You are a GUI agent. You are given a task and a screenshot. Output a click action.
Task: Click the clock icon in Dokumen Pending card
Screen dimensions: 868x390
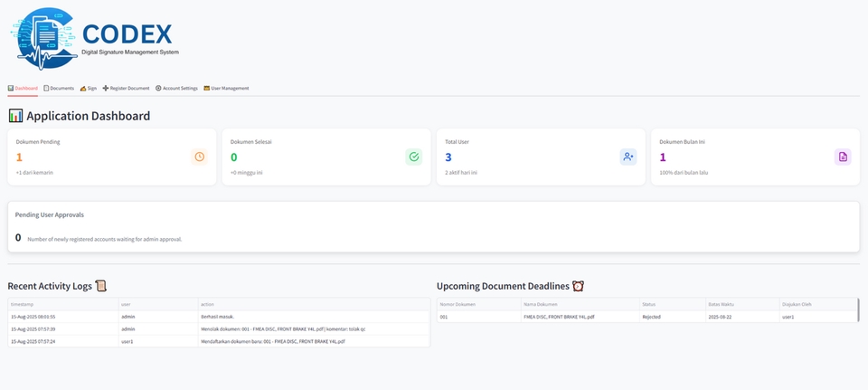pyautogui.click(x=199, y=157)
